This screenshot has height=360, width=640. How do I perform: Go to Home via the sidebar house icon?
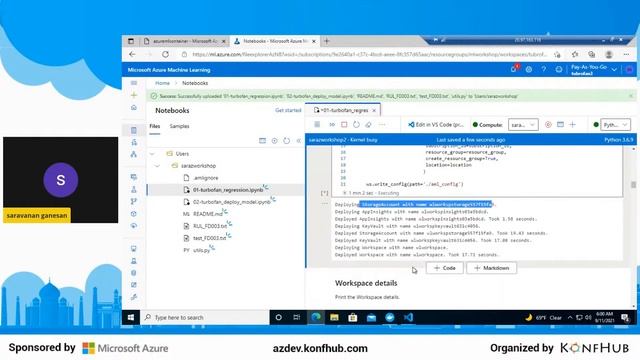(x=134, y=107)
